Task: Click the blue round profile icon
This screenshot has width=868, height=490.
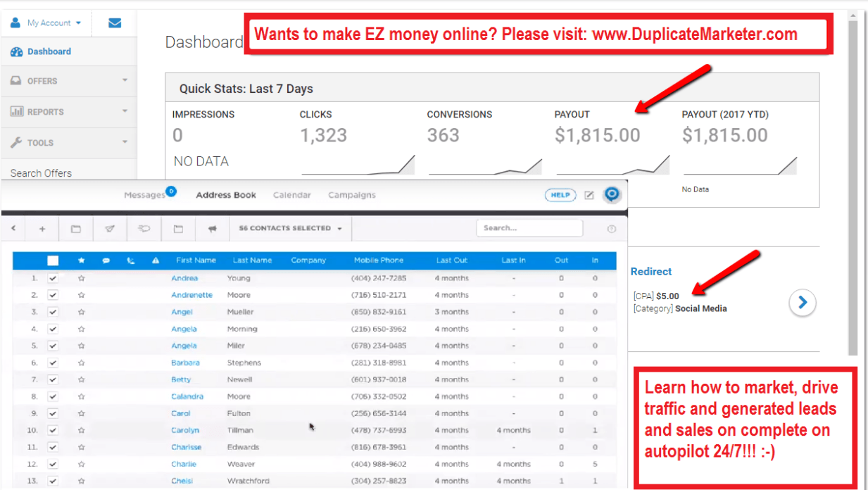Action: [612, 194]
